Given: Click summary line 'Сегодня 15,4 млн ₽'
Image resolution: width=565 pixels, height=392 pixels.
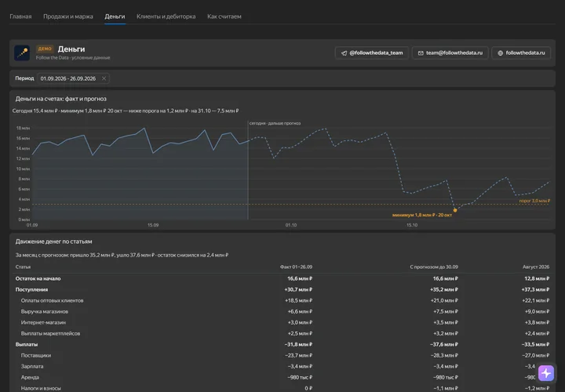Looking at the screenshot, I should (35, 111).
